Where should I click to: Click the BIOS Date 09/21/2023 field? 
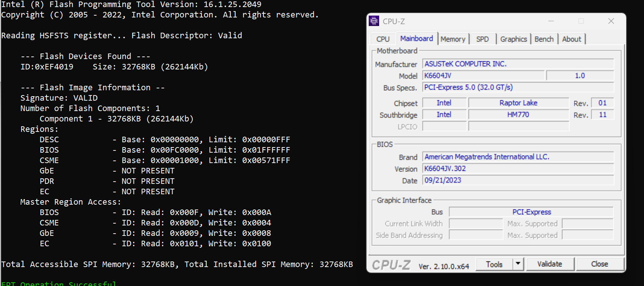pyautogui.click(x=518, y=180)
